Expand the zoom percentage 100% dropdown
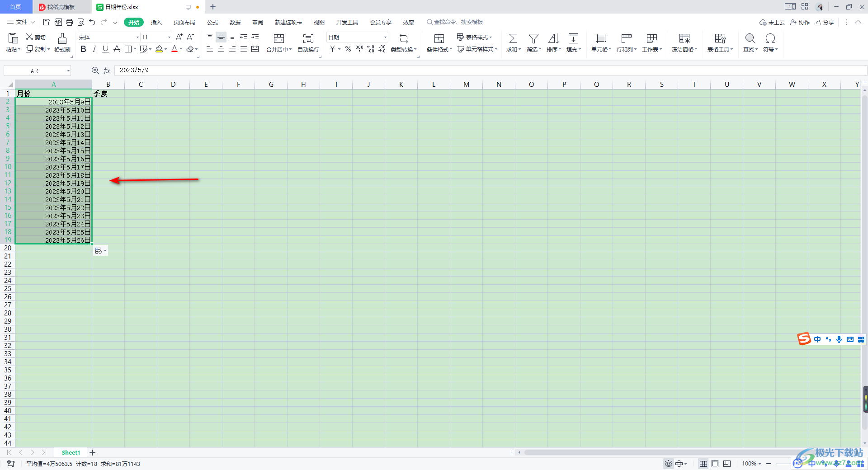 click(759, 464)
